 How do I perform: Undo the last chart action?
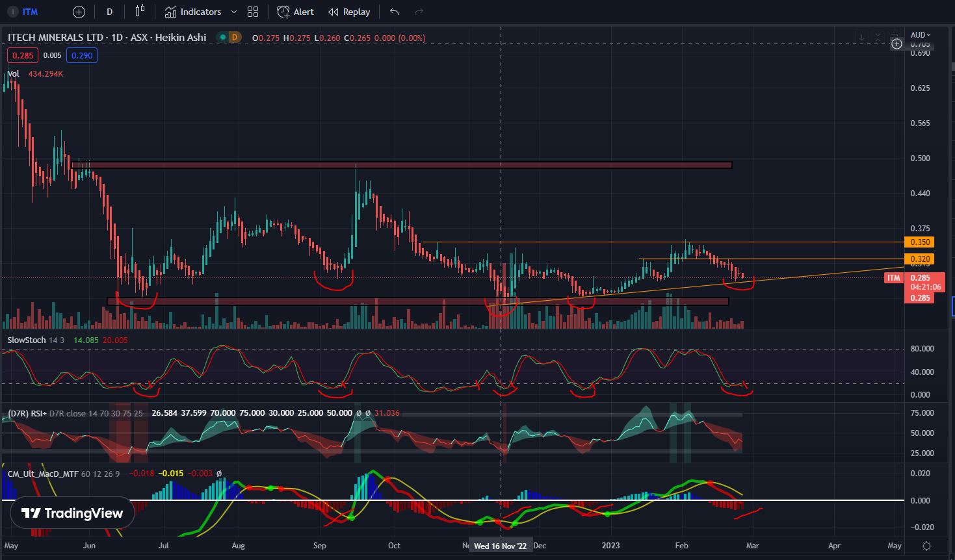(x=394, y=12)
